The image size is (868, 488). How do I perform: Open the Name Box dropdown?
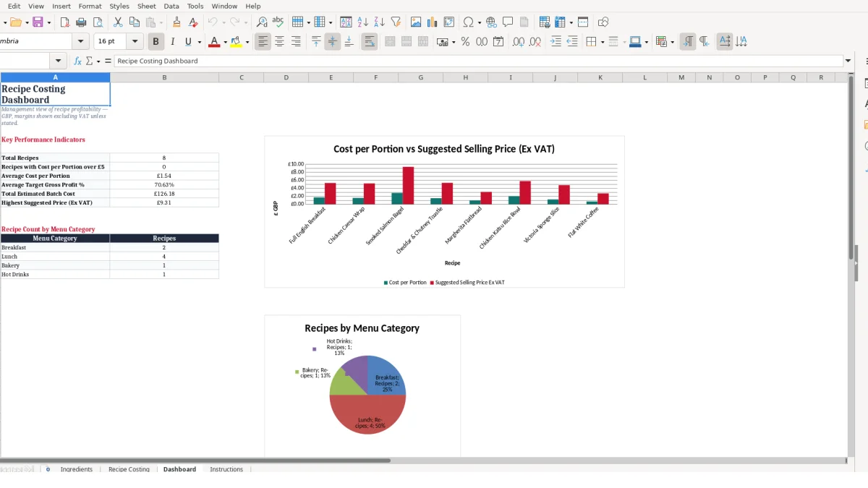coord(59,61)
